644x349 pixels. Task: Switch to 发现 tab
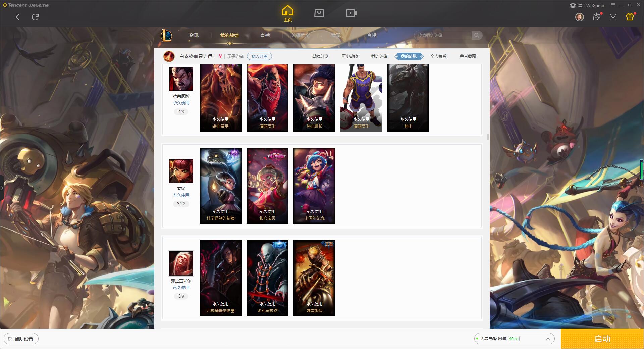336,35
